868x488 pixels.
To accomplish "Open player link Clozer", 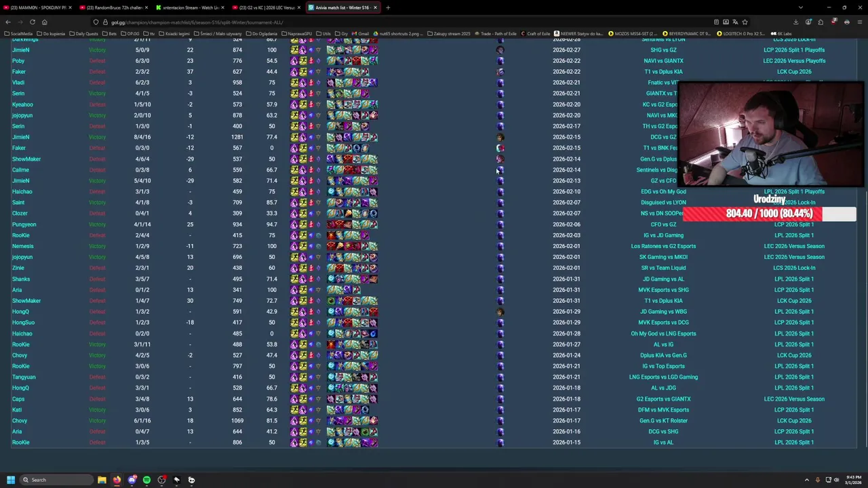I will (x=20, y=213).
